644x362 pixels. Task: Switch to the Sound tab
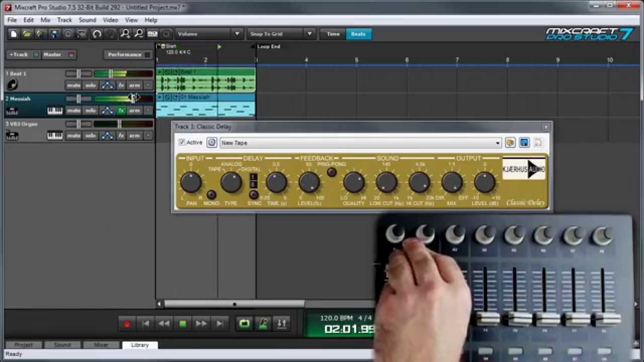coord(62,345)
